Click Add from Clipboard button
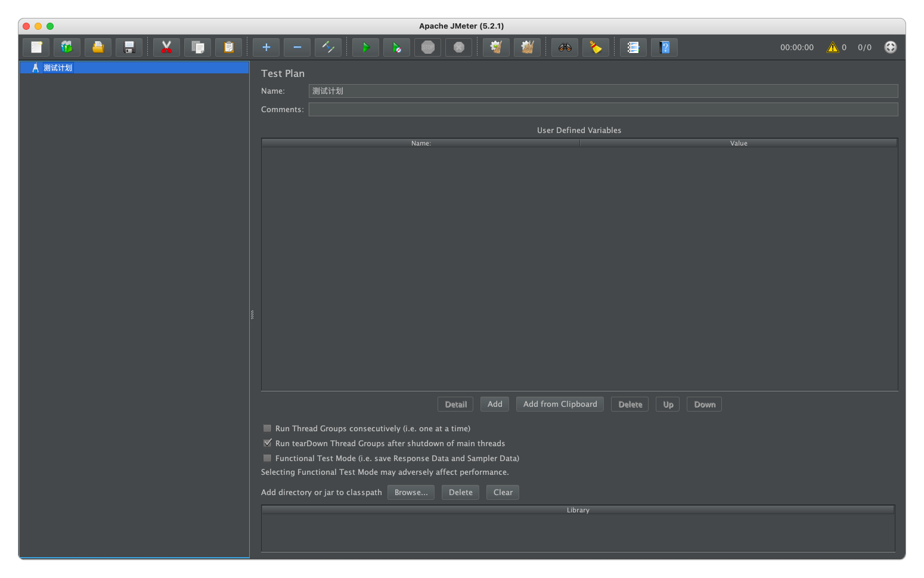 pos(560,404)
